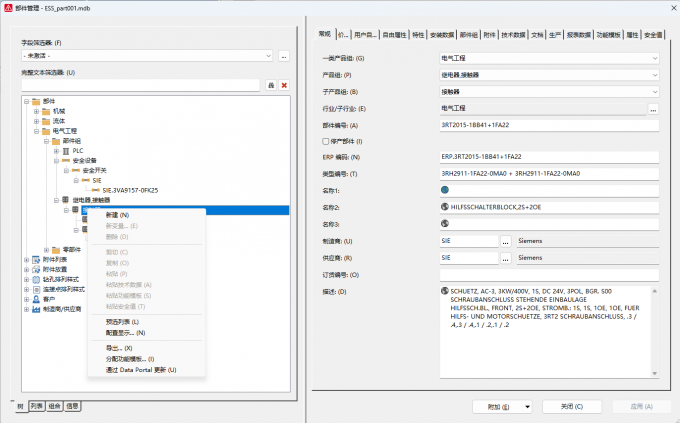Click into the 部件编号 field 3RT2015-1BB41+1FA22
This screenshot has width=680, height=423.
[549, 125]
